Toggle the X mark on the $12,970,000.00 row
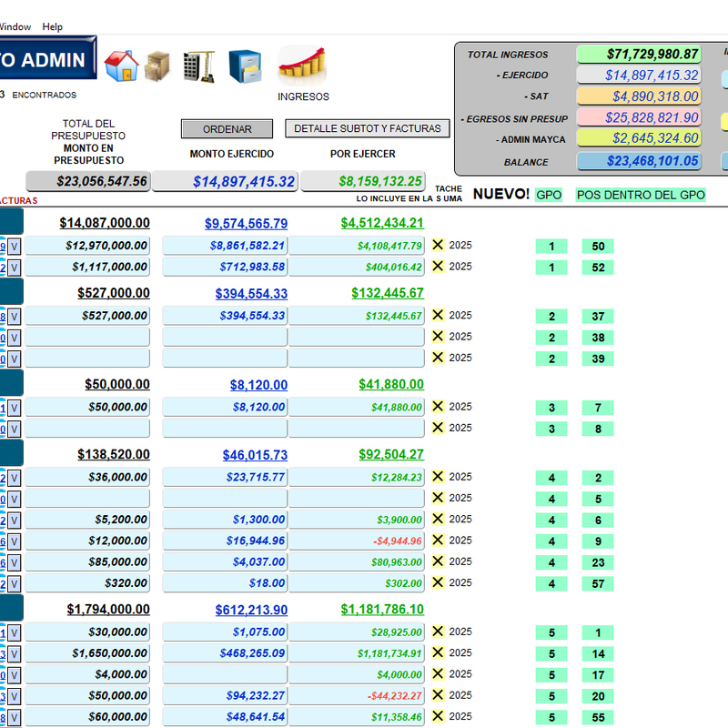This screenshot has width=728, height=728. pyautogui.click(x=438, y=246)
